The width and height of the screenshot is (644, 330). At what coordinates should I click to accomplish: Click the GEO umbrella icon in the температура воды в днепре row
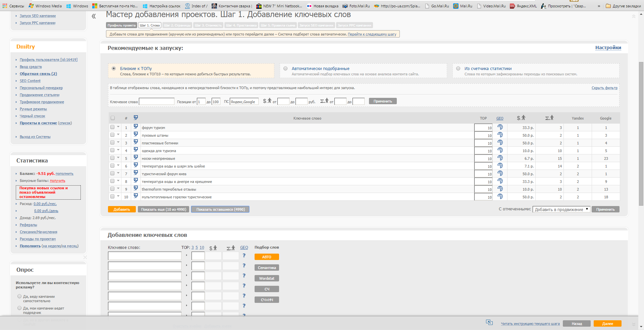coord(500,181)
